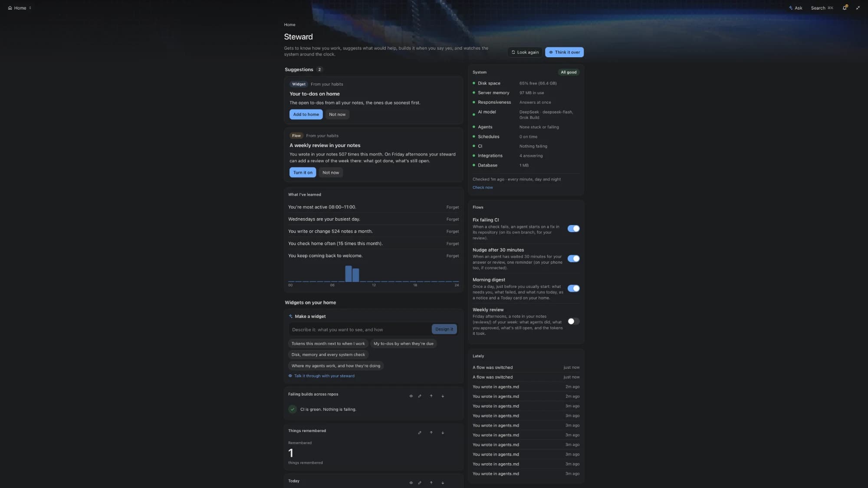This screenshot has height=488, width=868.
Task: Click the sparkle Ask button
Action: 795,8
